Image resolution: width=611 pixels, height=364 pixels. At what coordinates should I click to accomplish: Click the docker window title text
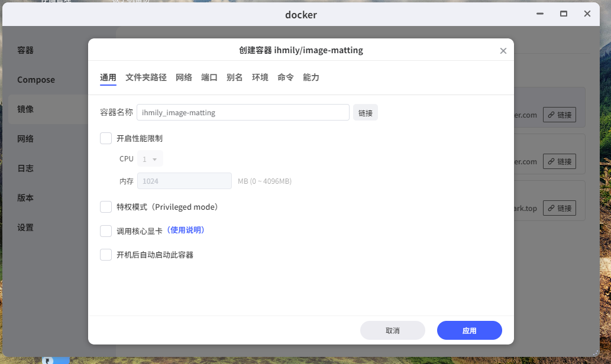click(301, 15)
